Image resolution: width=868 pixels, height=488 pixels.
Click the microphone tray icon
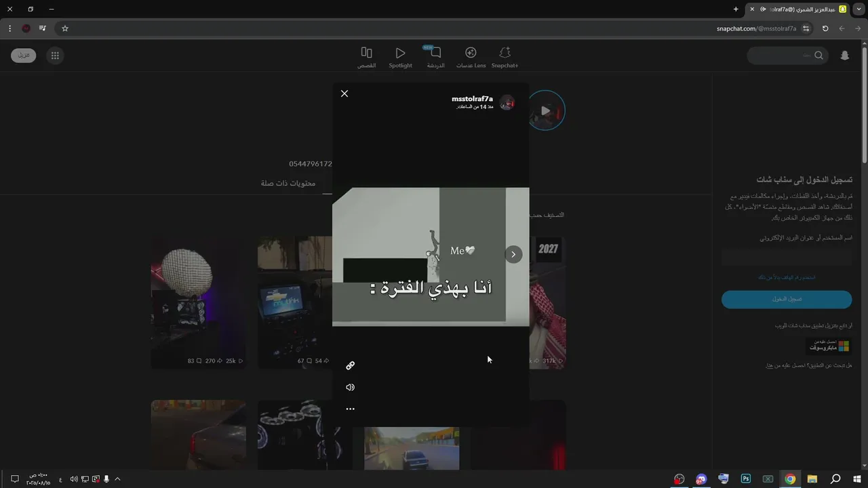pos(106,479)
